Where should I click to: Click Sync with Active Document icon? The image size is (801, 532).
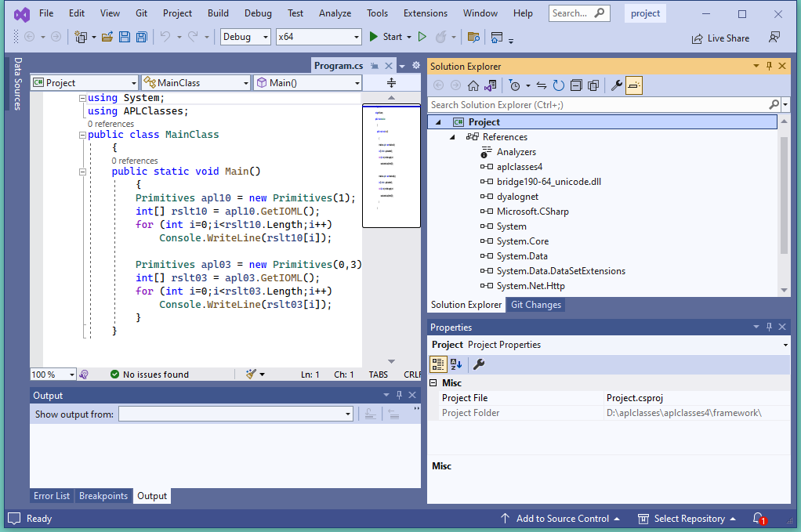541,85
